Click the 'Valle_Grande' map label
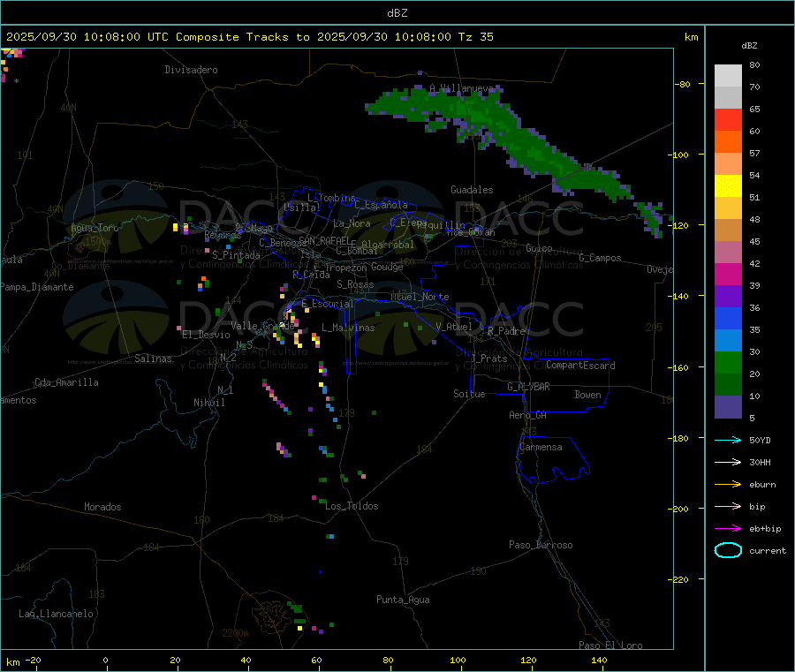795x672 pixels. (262, 326)
